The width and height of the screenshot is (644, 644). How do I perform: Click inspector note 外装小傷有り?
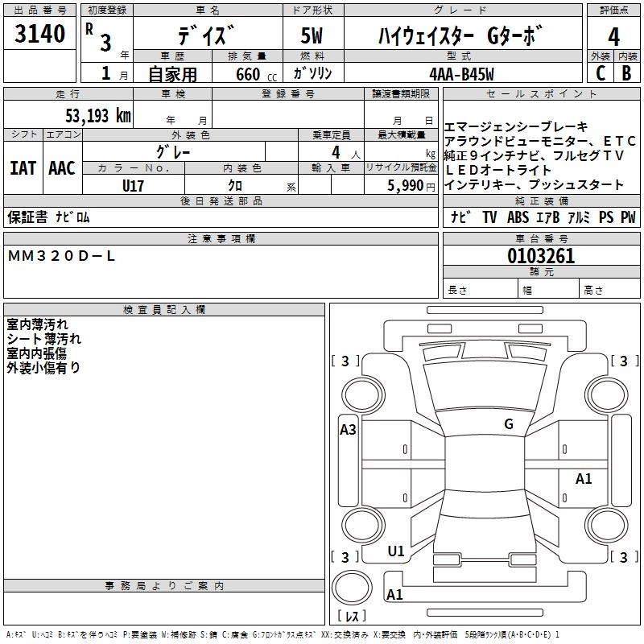43,368
